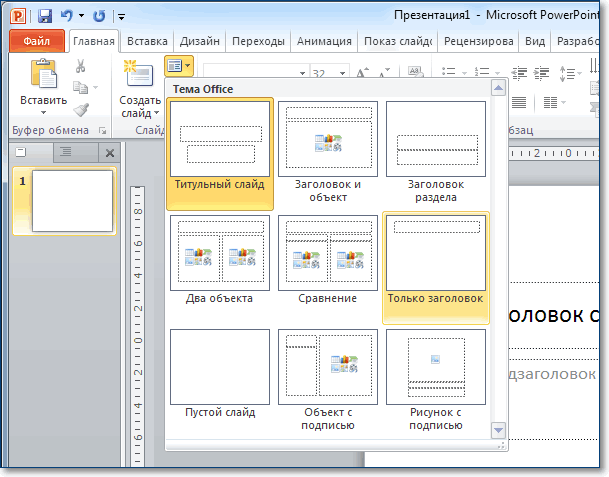Open the line spacing menu
Image resolution: width=609 pixels, height=477 pixels.
coord(570,73)
